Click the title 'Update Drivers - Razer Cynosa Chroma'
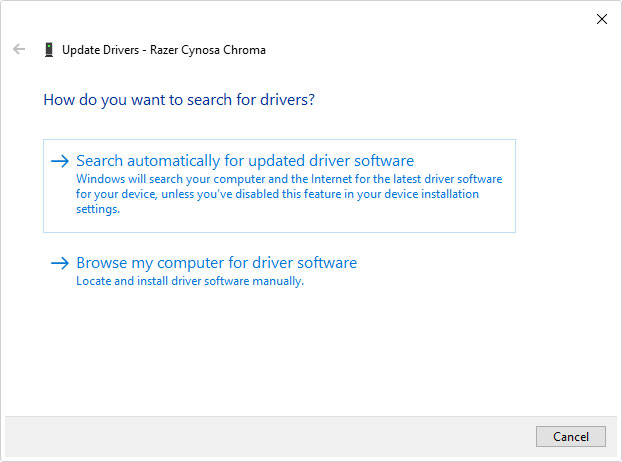This screenshot has width=622, height=462. 164,50
